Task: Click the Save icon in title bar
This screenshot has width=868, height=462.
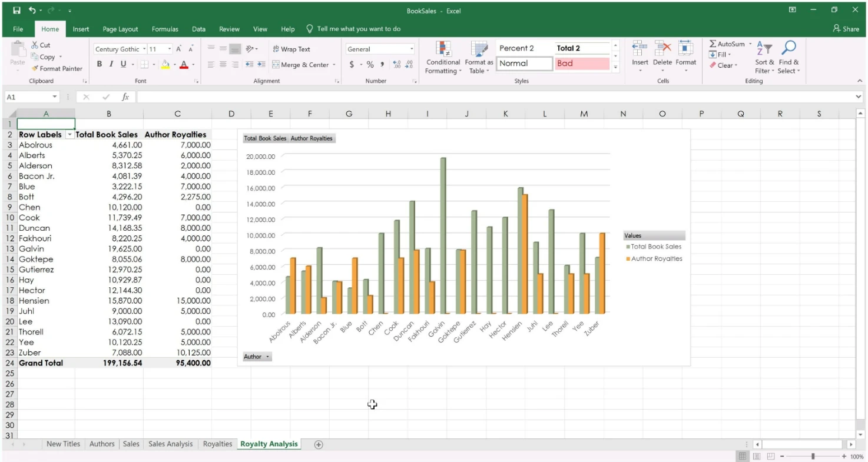Action: [16, 11]
